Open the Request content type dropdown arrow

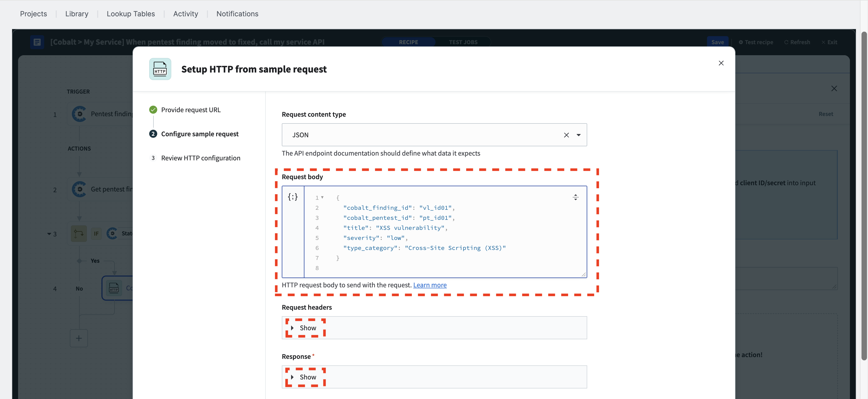[578, 135]
